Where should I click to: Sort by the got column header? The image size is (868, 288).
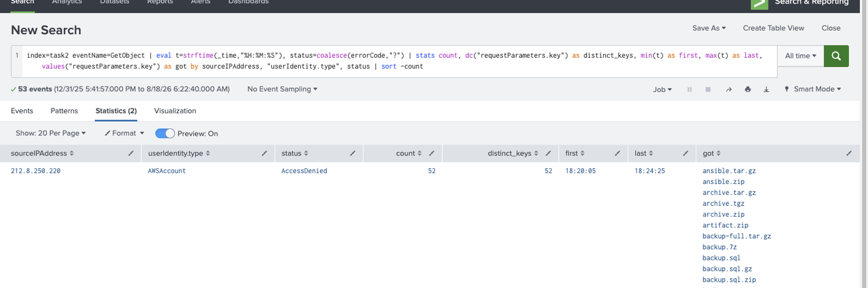point(711,153)
